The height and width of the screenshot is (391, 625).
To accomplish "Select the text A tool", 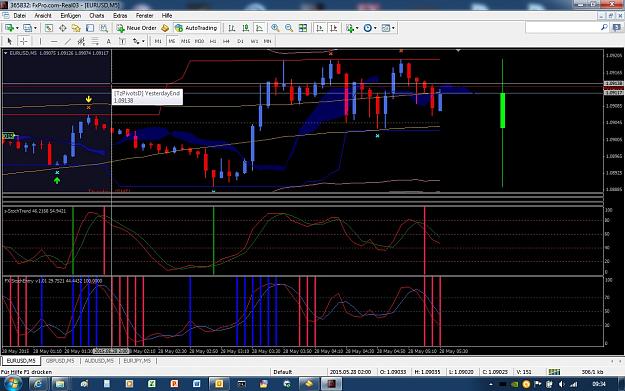I will point(108,41).
